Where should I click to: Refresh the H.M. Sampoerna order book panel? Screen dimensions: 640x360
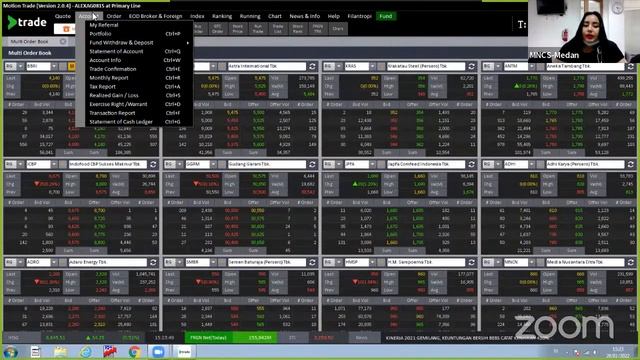(x=471, y=262)
